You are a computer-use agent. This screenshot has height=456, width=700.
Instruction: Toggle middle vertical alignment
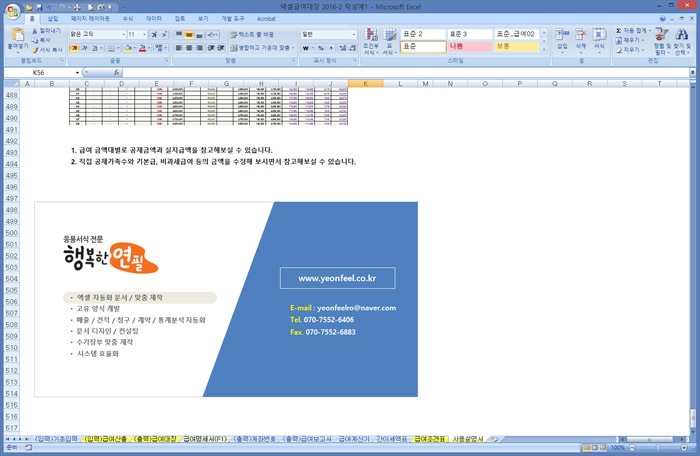point(189,34)
